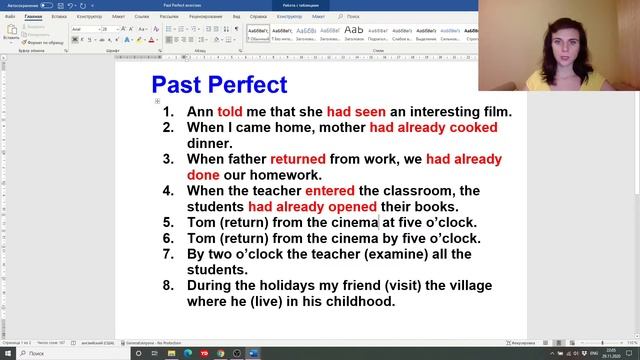Select the large Aab Заголовок style
The height and width of the screenshot is (360, 640).
tap(354, 33)
